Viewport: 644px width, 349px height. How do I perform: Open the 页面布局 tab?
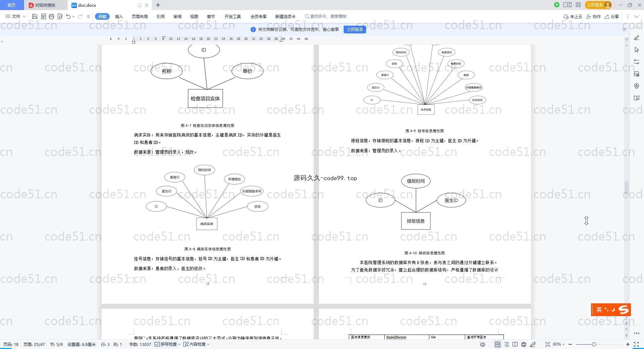click(x=140, y=16)
